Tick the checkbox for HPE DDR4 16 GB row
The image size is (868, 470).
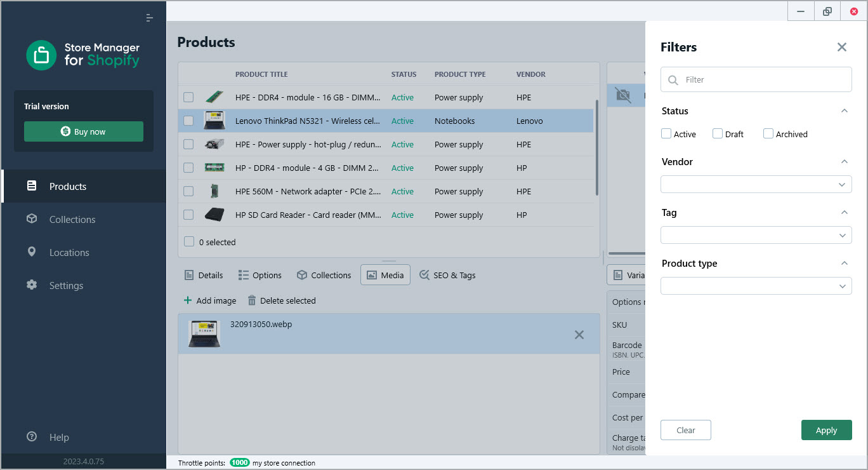point(188,97)
